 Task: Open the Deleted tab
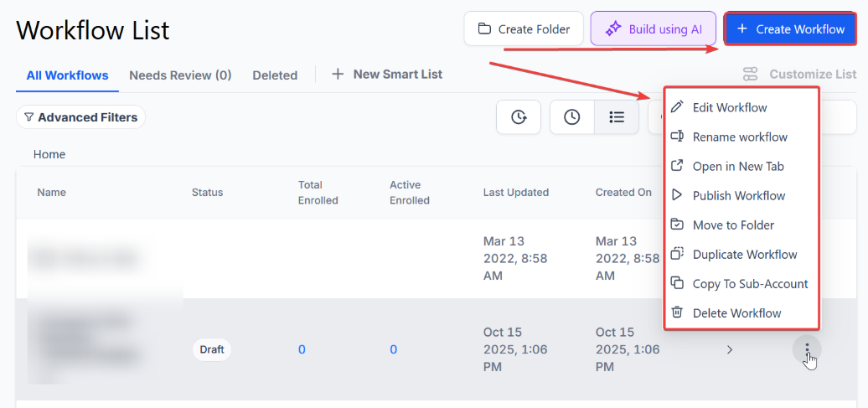(275, 75)
